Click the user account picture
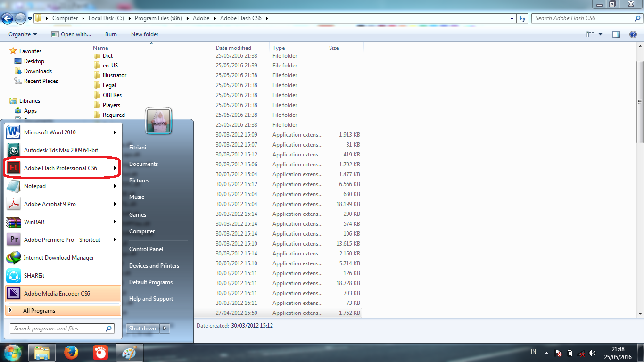 (158, 121)
